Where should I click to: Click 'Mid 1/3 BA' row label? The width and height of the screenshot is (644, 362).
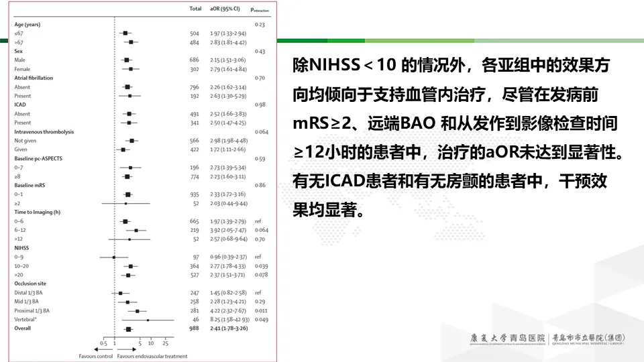pos(27,302)
